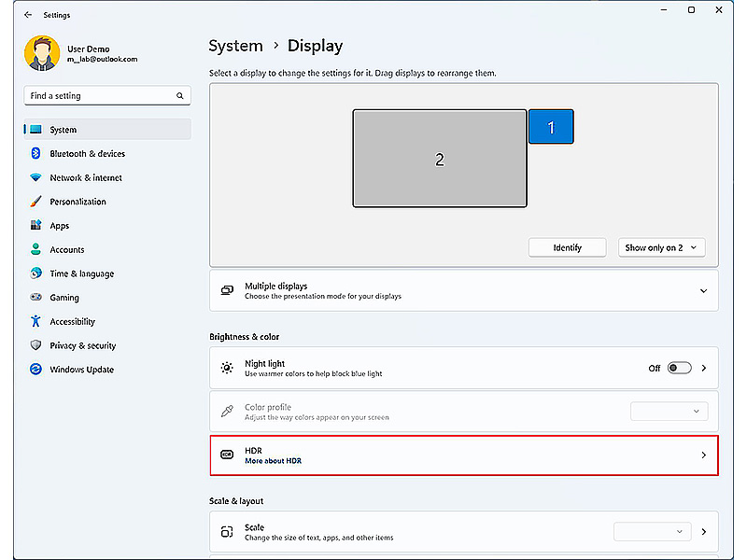The width and height of the screenshot is (747, 560).
Task: Minimize the Settings window
Action: point(664,10)
